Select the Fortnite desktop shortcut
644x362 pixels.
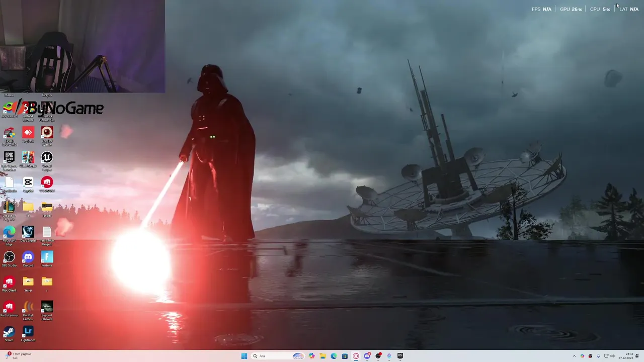[47, 259]
